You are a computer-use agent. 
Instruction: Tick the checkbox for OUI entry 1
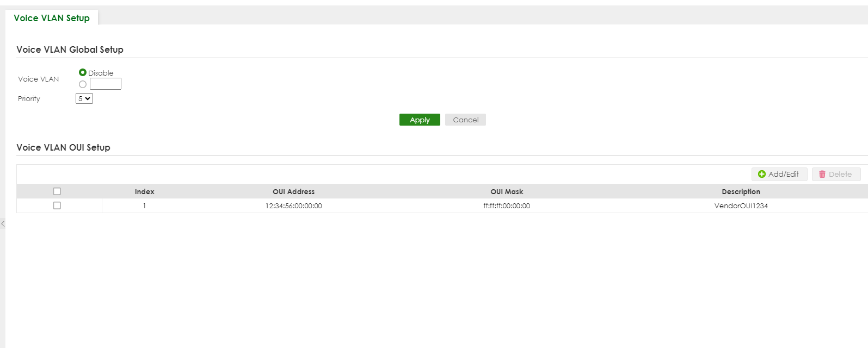[x=57, y=206]
